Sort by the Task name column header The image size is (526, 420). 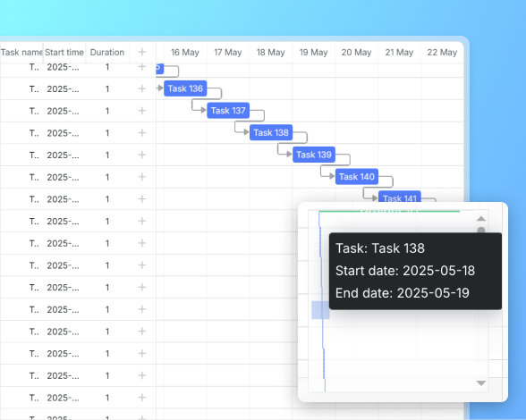pyautogui.click(x=21, y=53)
